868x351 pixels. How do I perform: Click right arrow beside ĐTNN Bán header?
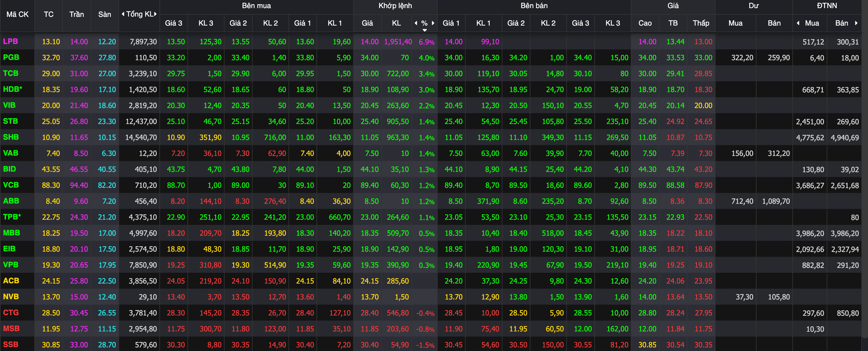pyautogui.click(x=856, y=23)
